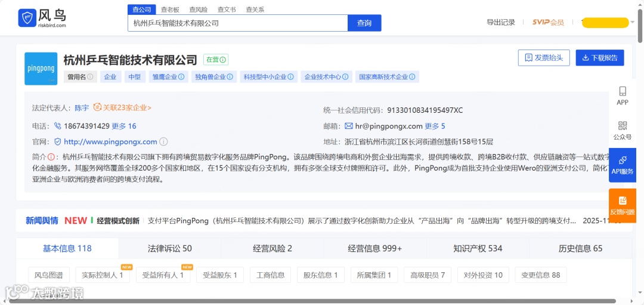Open SVIP会员 membership link

click(x=548, y=23)
